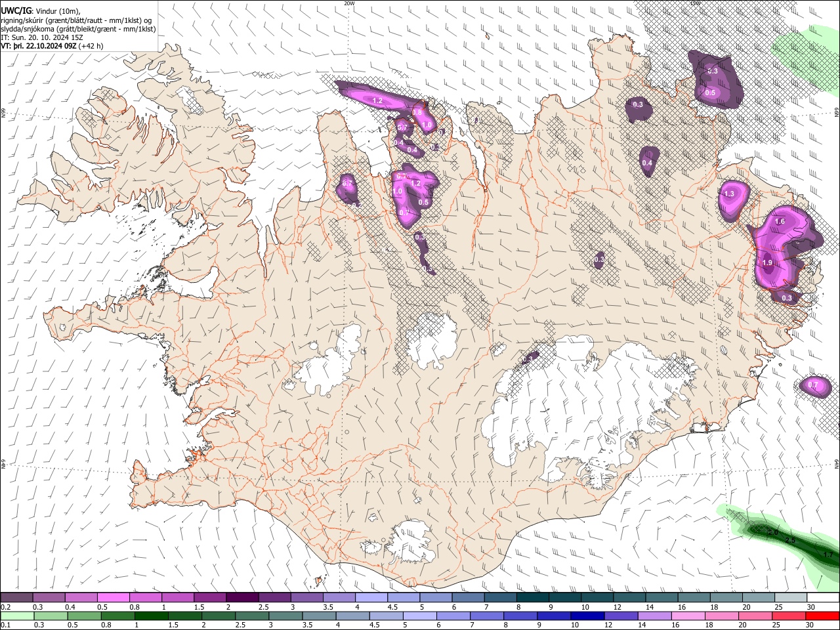Select the 'IT: Sun. 20. 10. 2024 15Z' line
The width and height of the screenshot is (840, 630).
coord(42,37)
